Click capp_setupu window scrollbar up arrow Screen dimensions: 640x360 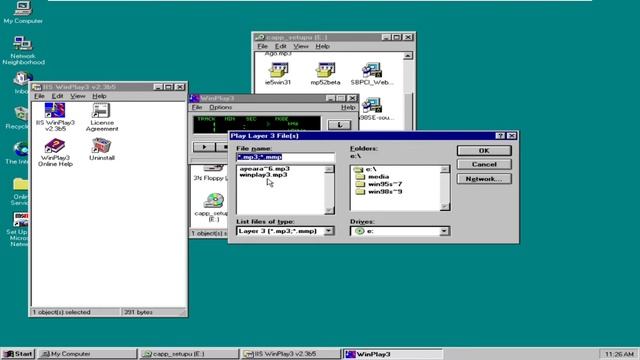point(408,56)
